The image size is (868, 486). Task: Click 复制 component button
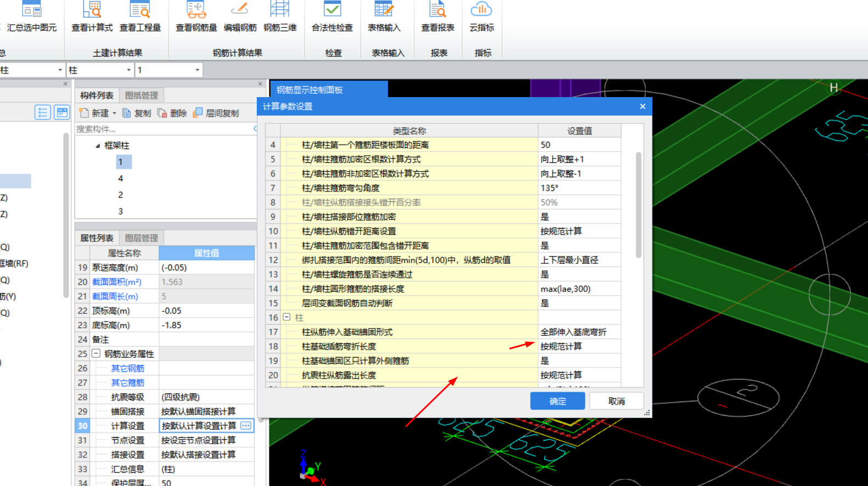click(x=137, y=113)
